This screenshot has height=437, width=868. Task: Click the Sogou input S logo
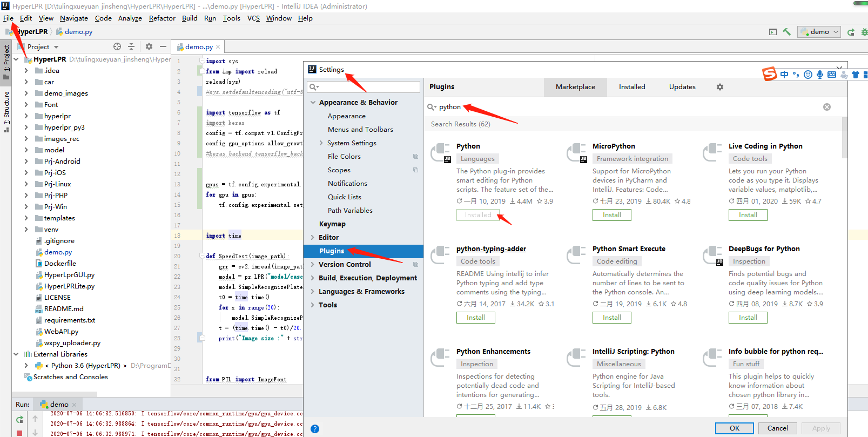click(x=770, y=74)
